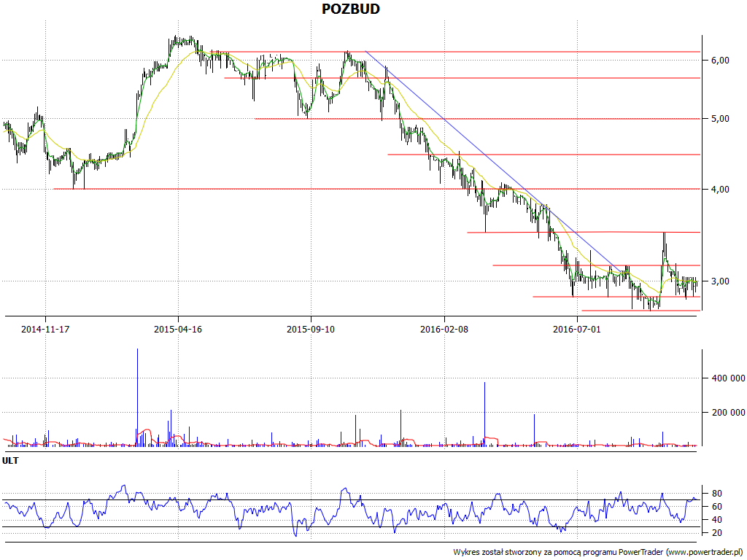This screenshot has width=747, height=560.
Task: Click the 4,00 price axis label
Action: pos(720,190)
